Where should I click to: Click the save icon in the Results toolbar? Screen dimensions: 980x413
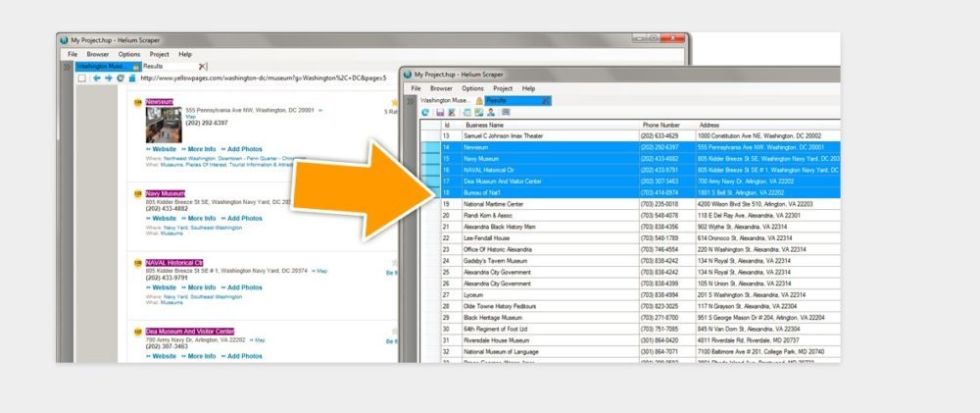[x=440, y=113]
